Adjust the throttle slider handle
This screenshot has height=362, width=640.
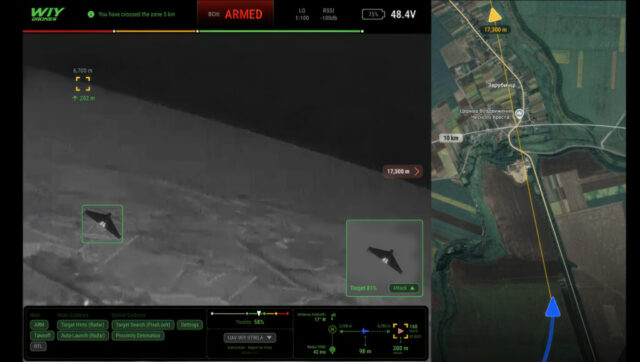(259, 313)
